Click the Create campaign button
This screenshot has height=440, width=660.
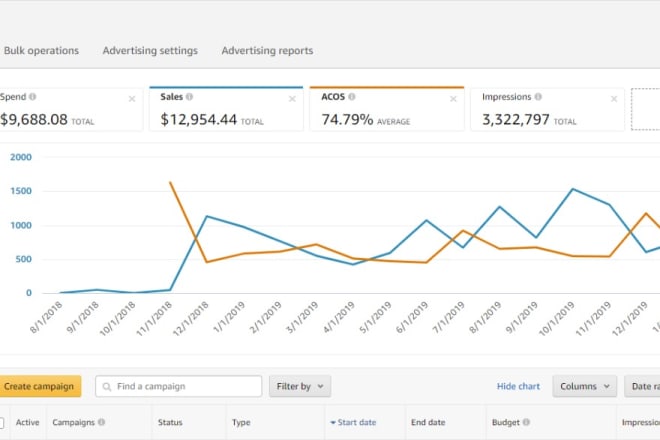point(39,386)
